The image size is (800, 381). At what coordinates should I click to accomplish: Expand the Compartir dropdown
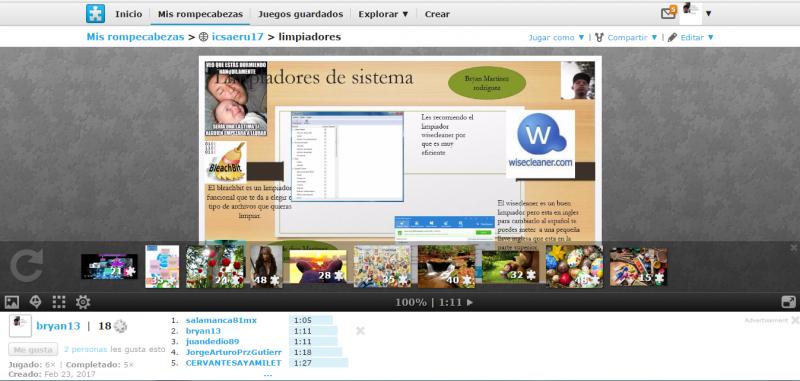click(627, 38)
